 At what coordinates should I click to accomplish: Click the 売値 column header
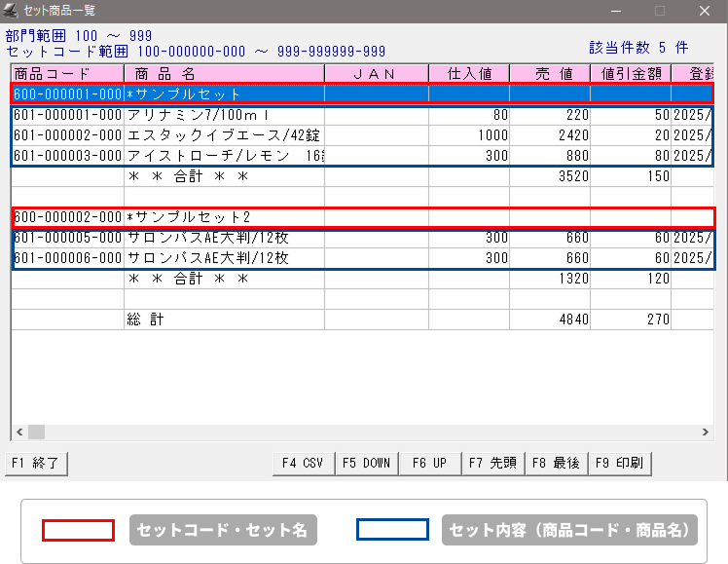[x=549, y=73]
